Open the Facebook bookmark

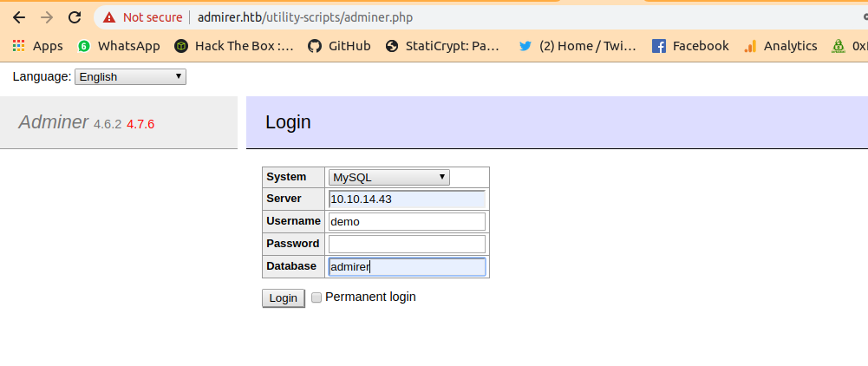tap(690, 46)
